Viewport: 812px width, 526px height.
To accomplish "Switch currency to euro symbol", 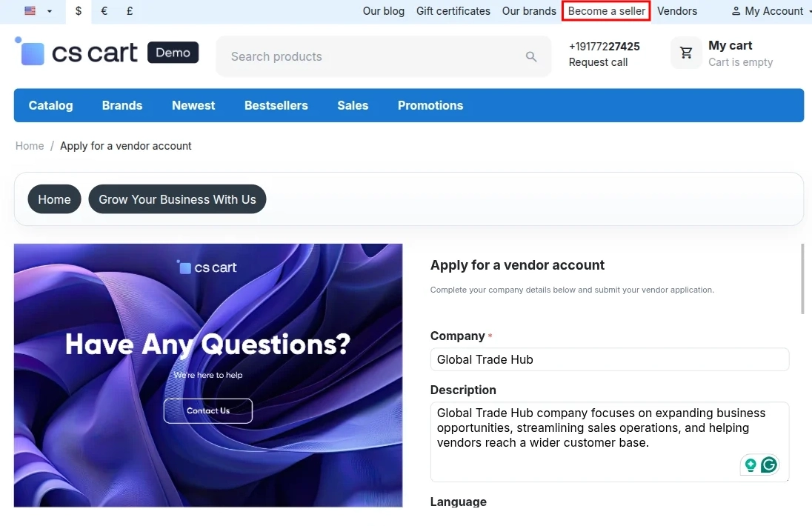I will [104, 11].
